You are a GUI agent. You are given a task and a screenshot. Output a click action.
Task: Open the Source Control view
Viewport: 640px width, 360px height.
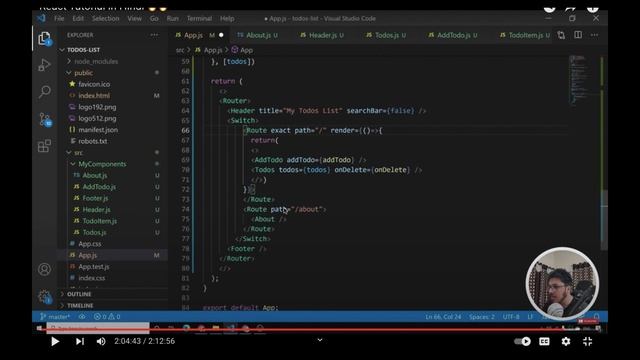(44, 119)
